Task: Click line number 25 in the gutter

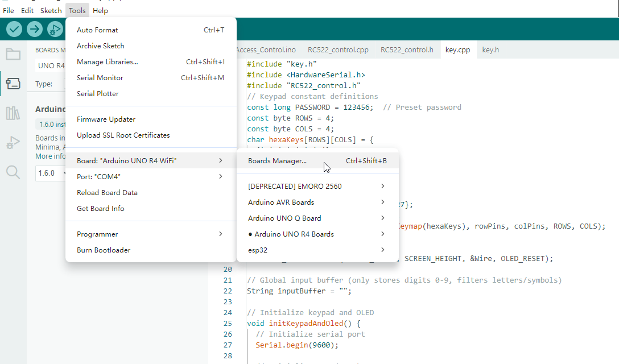Action: (228, 324)
